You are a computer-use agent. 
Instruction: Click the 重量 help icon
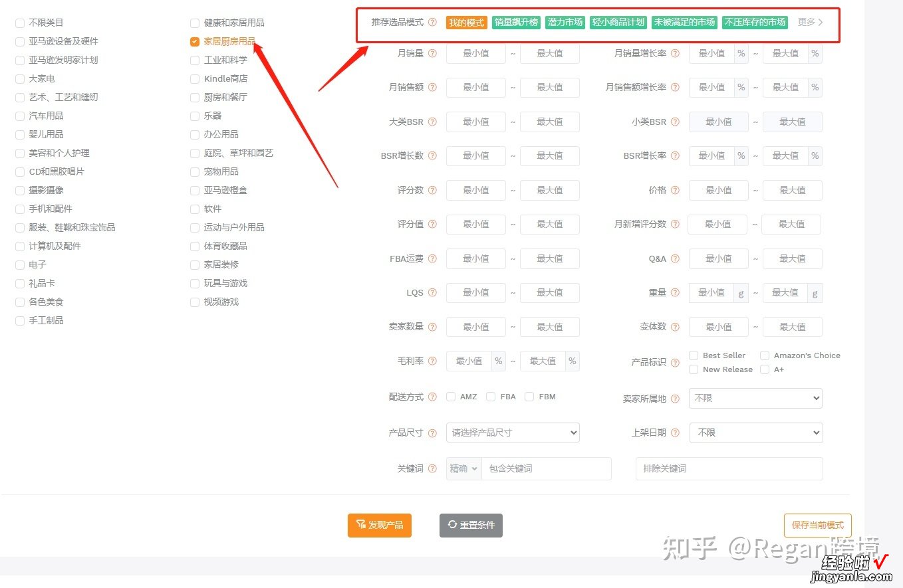click(675, 292)
